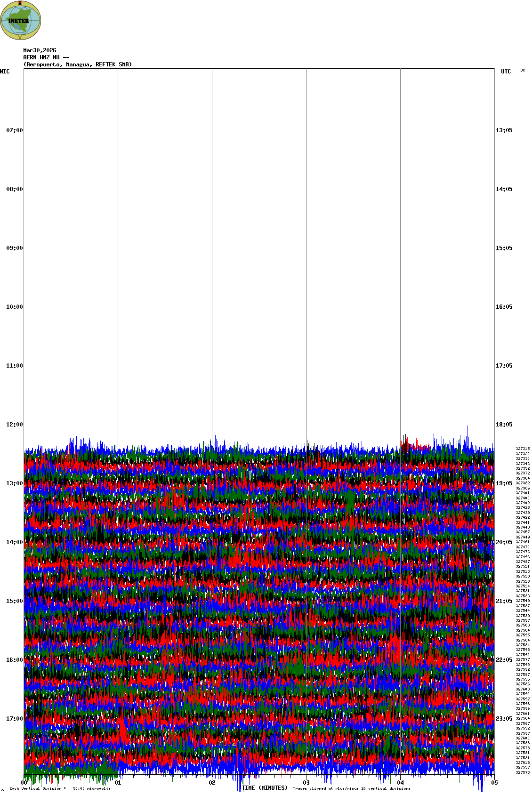Select the AERN HNZ NU station text
Viewport: 532px width, 795px height.
click(x=46, y=57)
